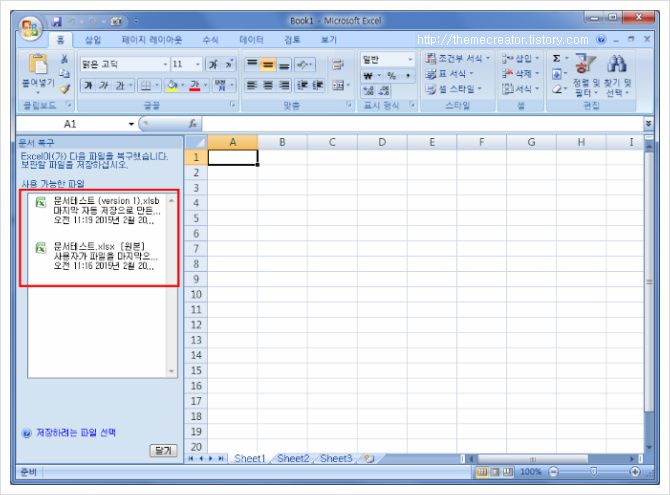Viewport: 670px width, 495px height.
Task: Open Format as Table (표 서식) dropdown
Action: click(x=450, y=74)
